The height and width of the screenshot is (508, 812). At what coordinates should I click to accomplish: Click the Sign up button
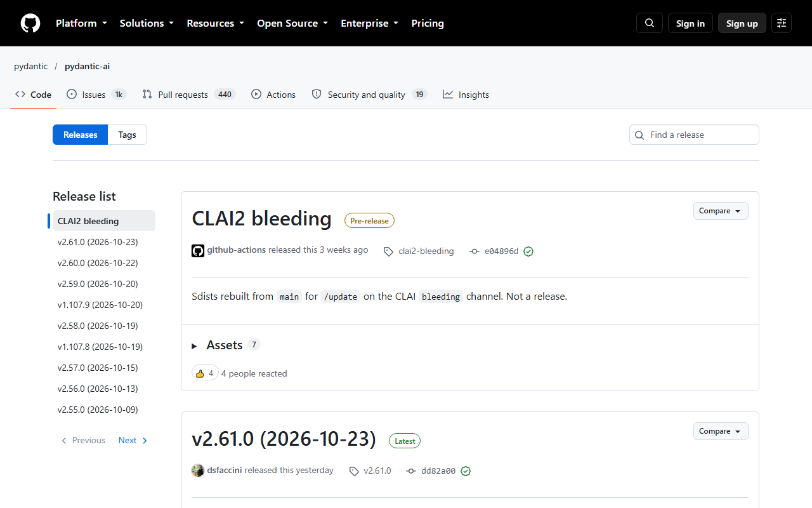point(742,23)
